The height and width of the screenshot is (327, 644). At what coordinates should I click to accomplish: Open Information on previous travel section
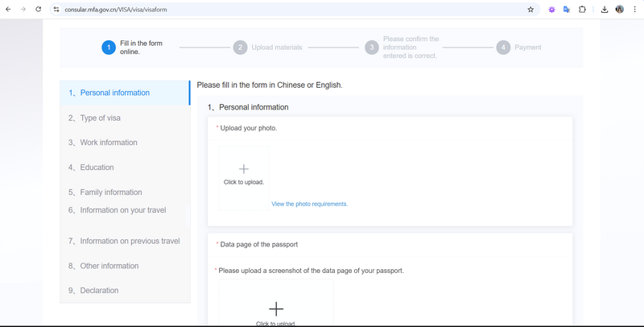tap(125, 241)
